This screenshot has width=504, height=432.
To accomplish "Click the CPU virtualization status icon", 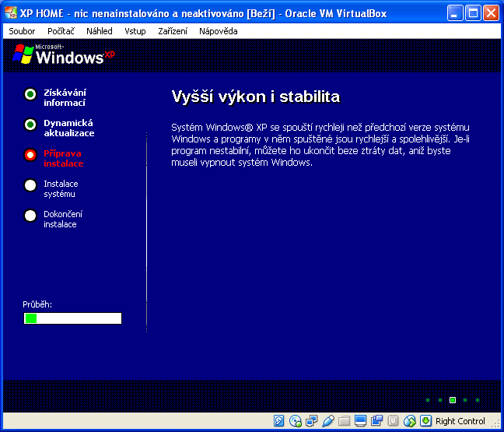I will [393, 421].
